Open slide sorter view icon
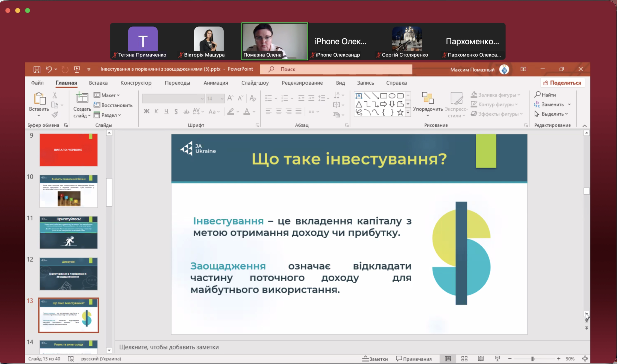The image size is (617, 364). click(x=464, y=358)
